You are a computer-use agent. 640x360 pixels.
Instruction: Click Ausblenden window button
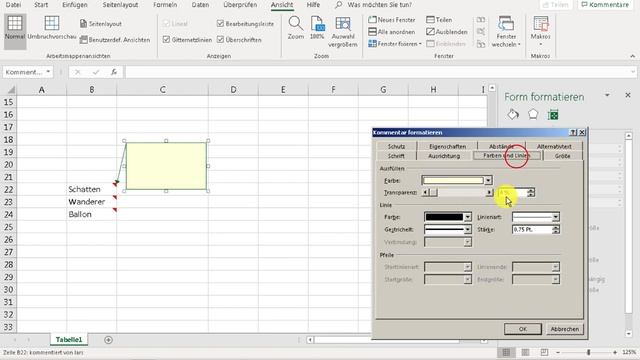[x=447, y=31]
